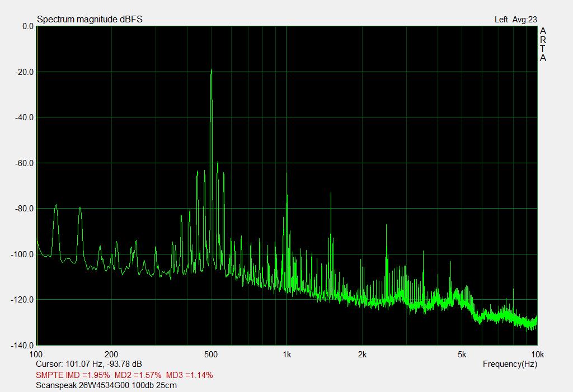
Task: Click the vertical ARTA logo text
Action: coord(543,45)
